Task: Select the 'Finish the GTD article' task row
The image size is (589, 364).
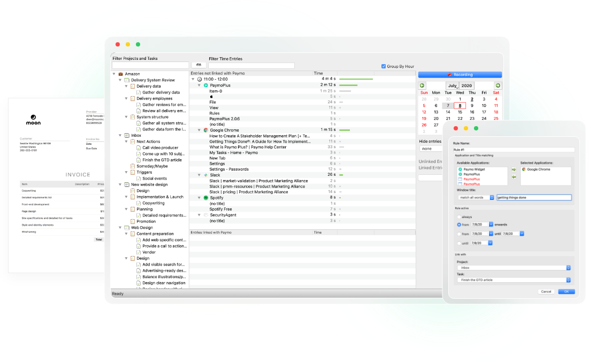Action: point(162,160)
